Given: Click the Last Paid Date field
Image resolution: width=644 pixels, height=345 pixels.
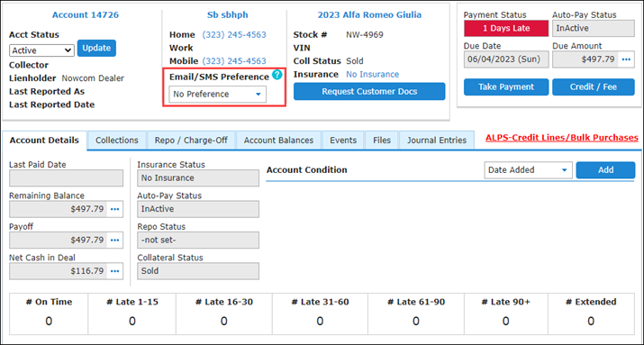Looking at the screenshot, I should pos(66,177).
